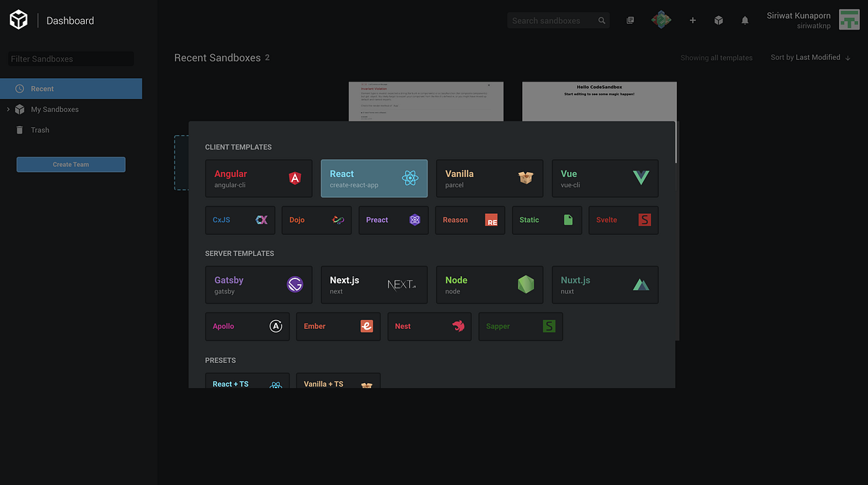This screenshot has height=485, width=868.
Task: Click the Gatsby purple logo
Action: point(295,284)
